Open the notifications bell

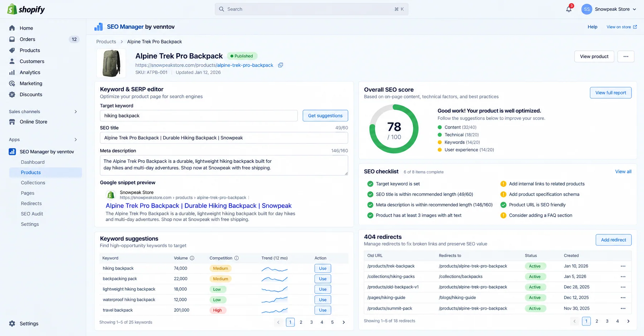[569, 9]
